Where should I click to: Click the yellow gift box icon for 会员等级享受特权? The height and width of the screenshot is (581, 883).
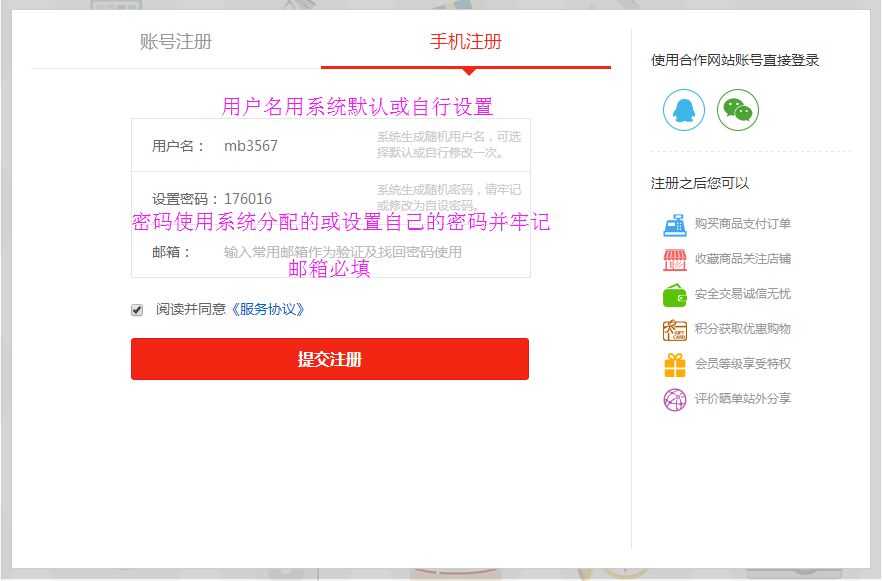(675, 365)
